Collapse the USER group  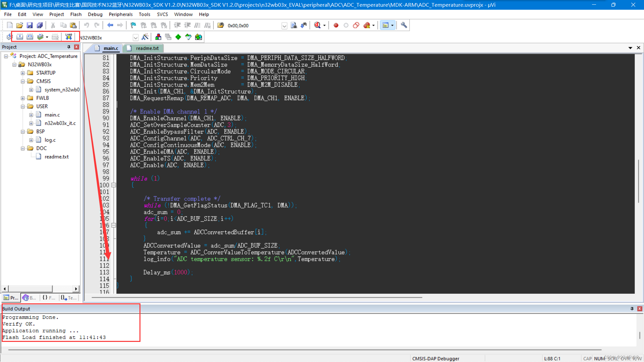(23, 106)
